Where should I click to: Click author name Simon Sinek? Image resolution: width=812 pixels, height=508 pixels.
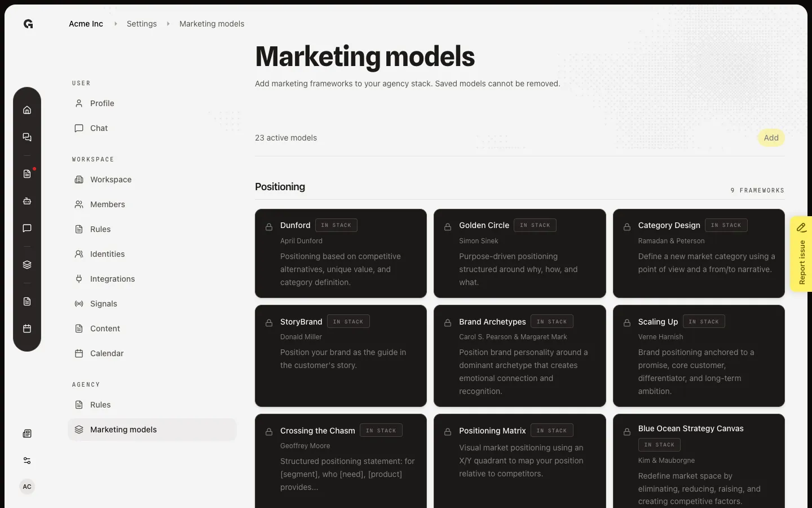point(479,241)
